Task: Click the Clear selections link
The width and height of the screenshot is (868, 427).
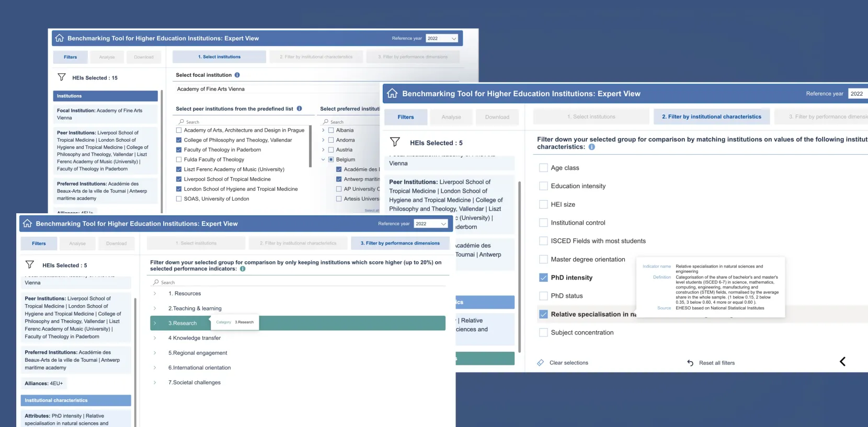Action: click(x=568, y=363)
